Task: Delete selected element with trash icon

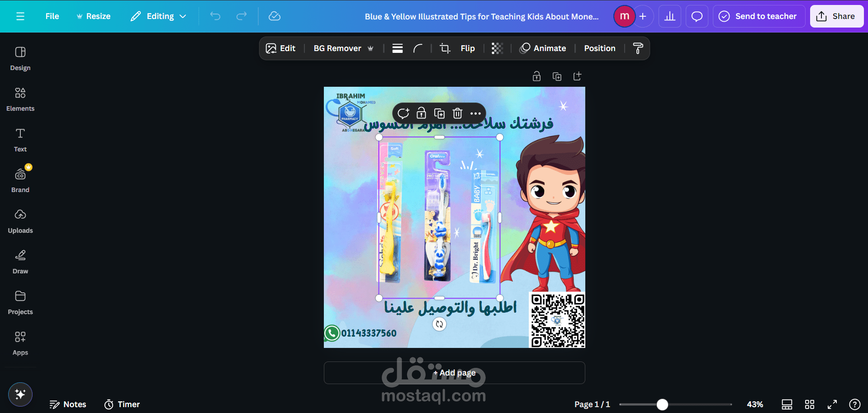Action: click(457, 113)
